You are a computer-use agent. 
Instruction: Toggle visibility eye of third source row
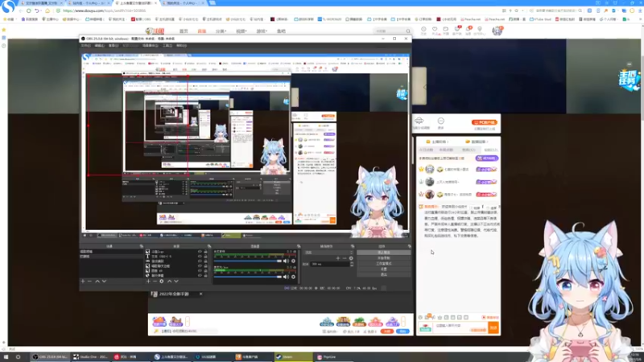coord(200,261)
